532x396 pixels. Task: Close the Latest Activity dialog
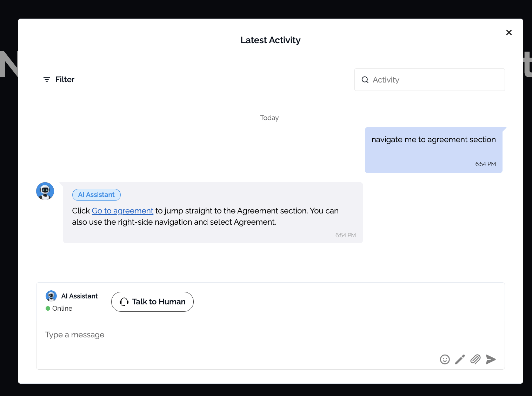(509, 33)
